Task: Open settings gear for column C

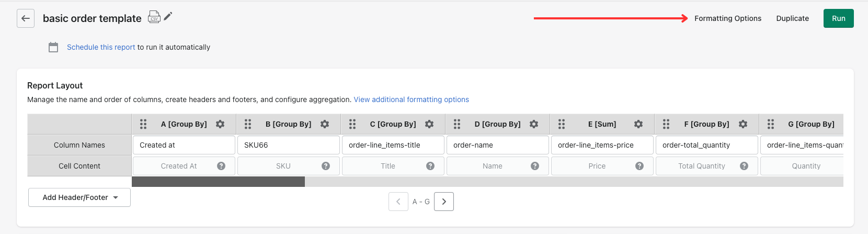Action: click(429, 124)
